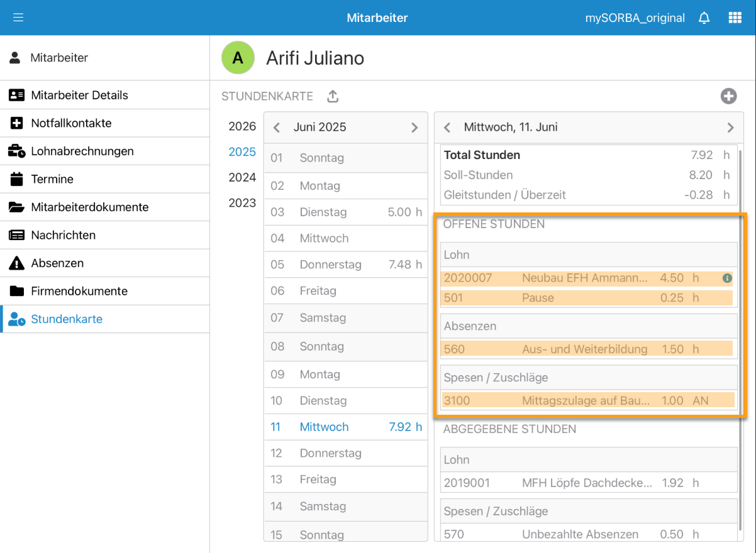Select year 2026
Viewport: 756px width, 553px height.
tap(242, 126)
